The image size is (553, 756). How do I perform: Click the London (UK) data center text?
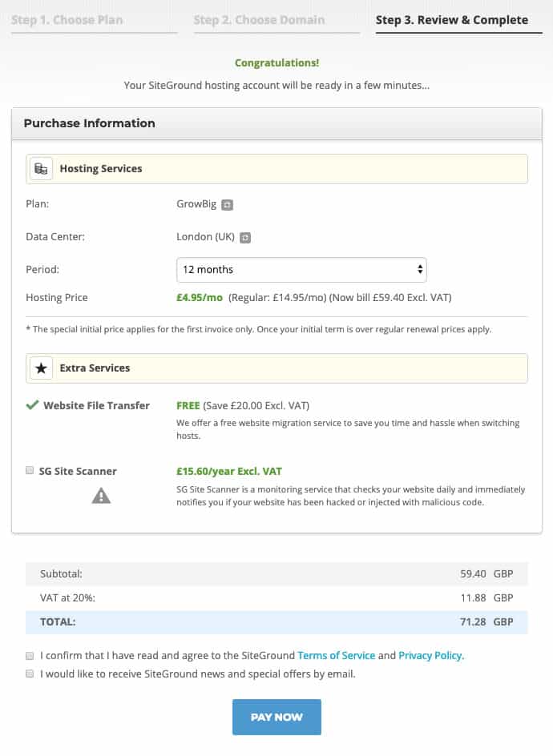pos(205,237)
